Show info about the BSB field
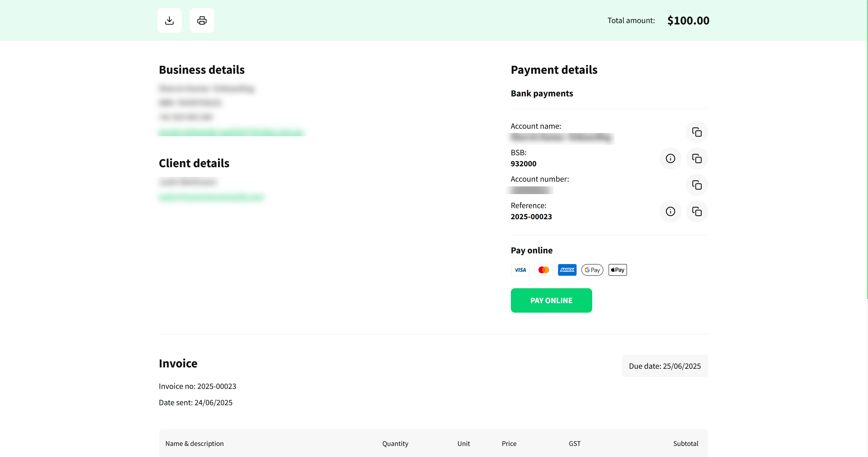 click(670, 159)
